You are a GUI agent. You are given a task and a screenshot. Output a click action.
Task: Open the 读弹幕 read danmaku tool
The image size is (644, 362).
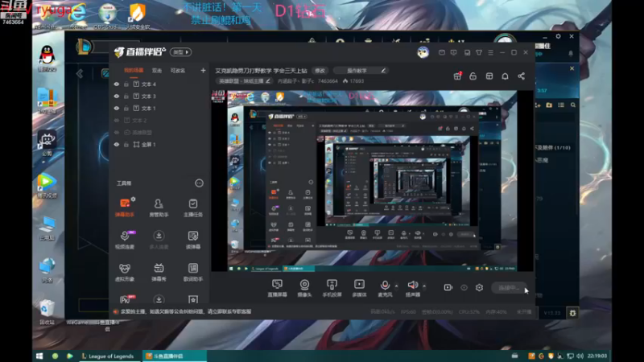[x=193, y=240]
